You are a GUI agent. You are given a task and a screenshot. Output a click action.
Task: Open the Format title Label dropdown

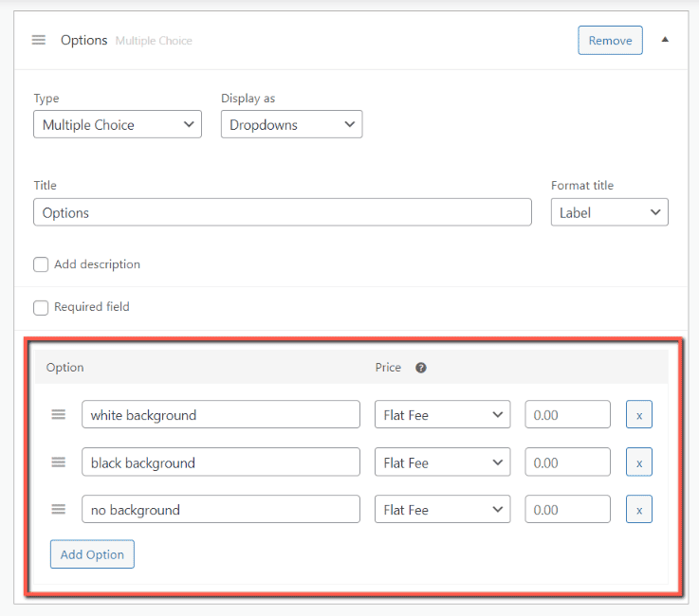coord(609,212)
